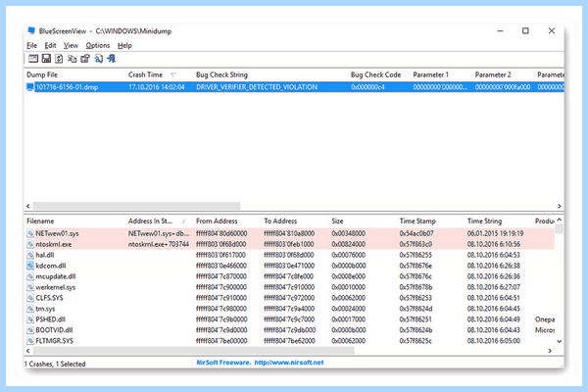Select the ntoskrnl.exe filename row
The image size is (588, 392).
[x=289, y=244]
